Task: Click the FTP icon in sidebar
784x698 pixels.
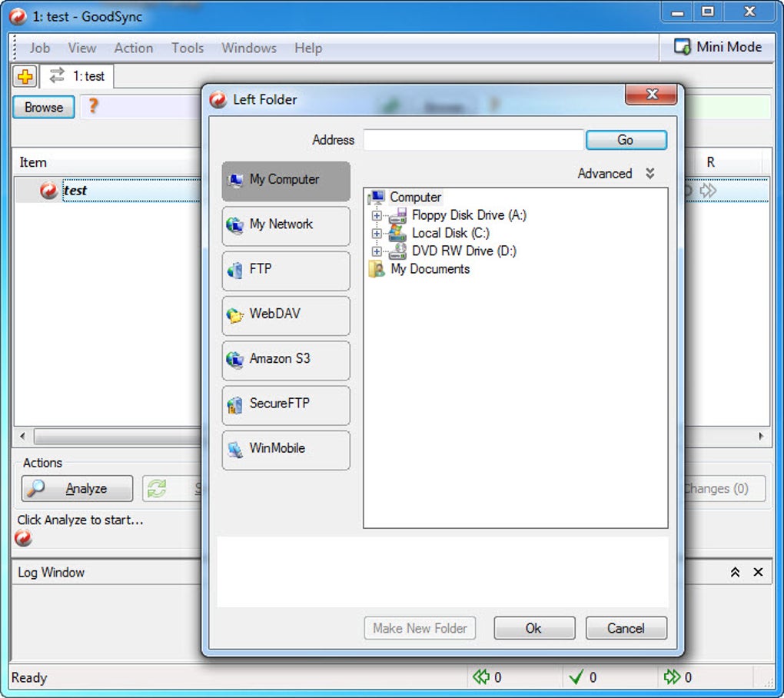Action: click(x=235, y=270)
